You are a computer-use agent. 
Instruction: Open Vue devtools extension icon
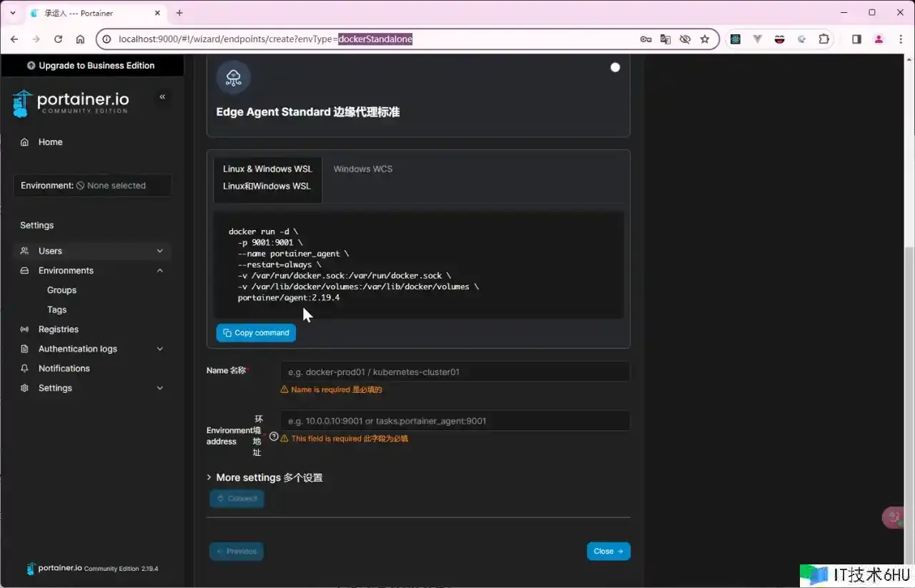pos(757,39)
